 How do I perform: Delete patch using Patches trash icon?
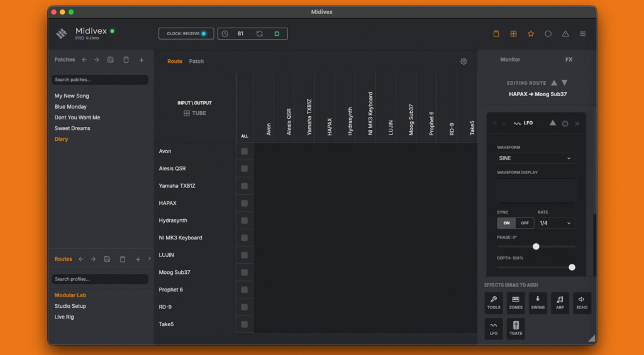click(126, 60)
